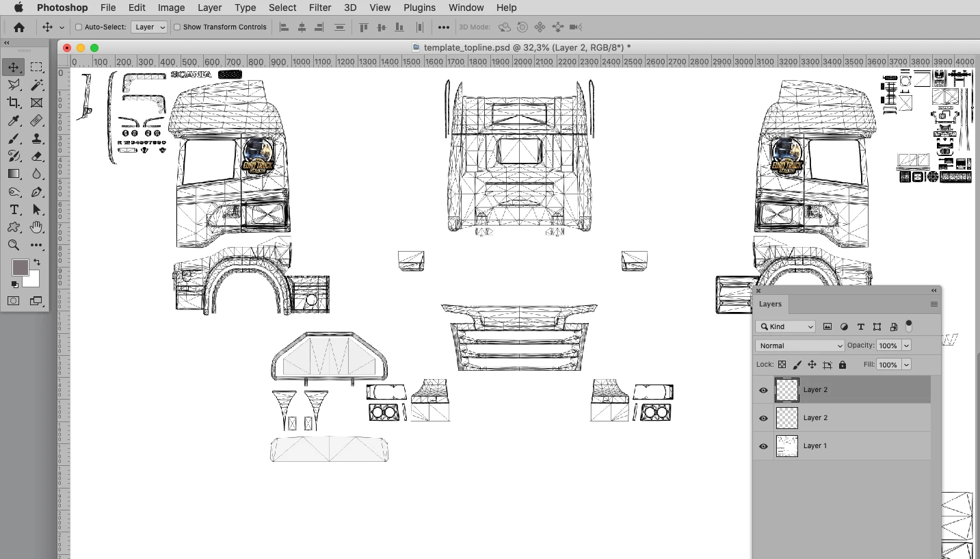980x559 pixels.
Task: Filter layers by adjustment layers icon
Action: [844, 327]
